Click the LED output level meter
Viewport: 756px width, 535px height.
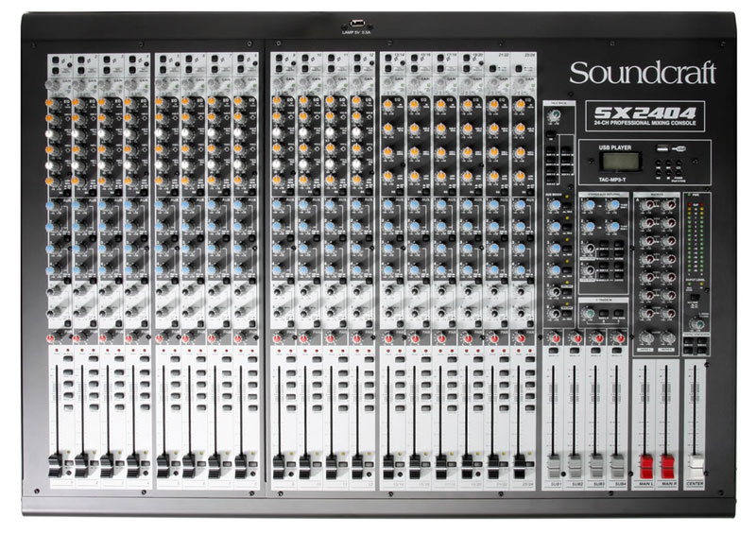(695, 240)
